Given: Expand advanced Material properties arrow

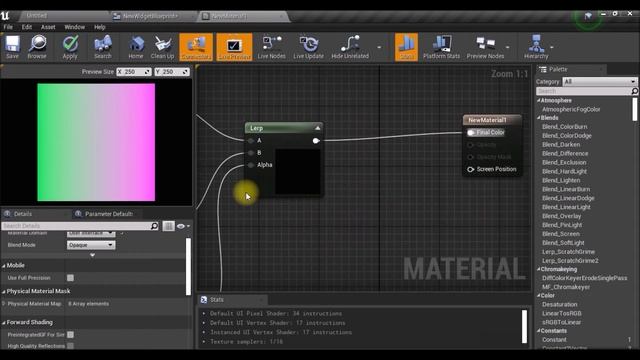Looking at the screenshot, I should 93,255.
